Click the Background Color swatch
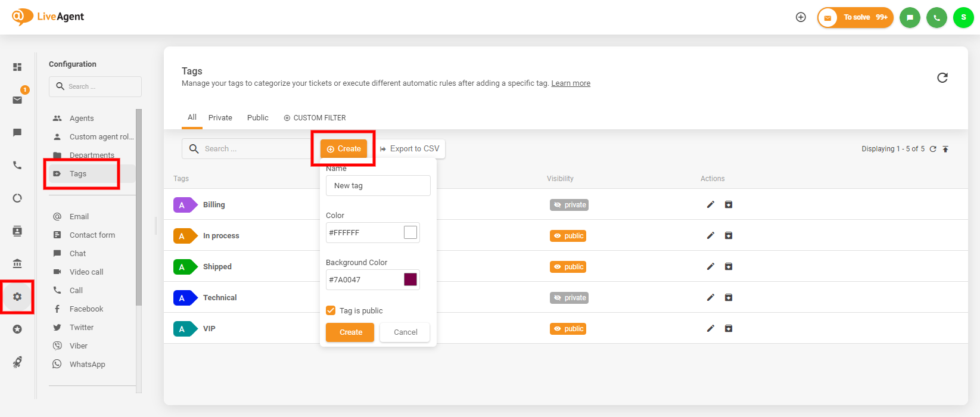The width and height of the screenshot is (980, 417). (x=410, y=279)
